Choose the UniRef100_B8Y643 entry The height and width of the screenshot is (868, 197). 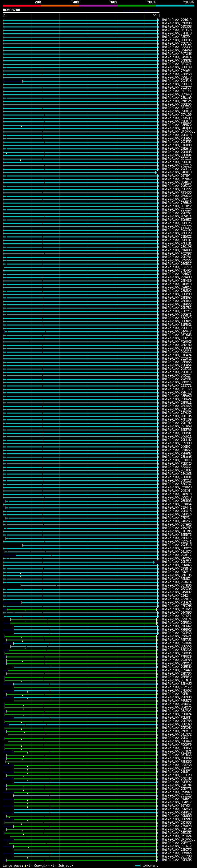(177, 94)
